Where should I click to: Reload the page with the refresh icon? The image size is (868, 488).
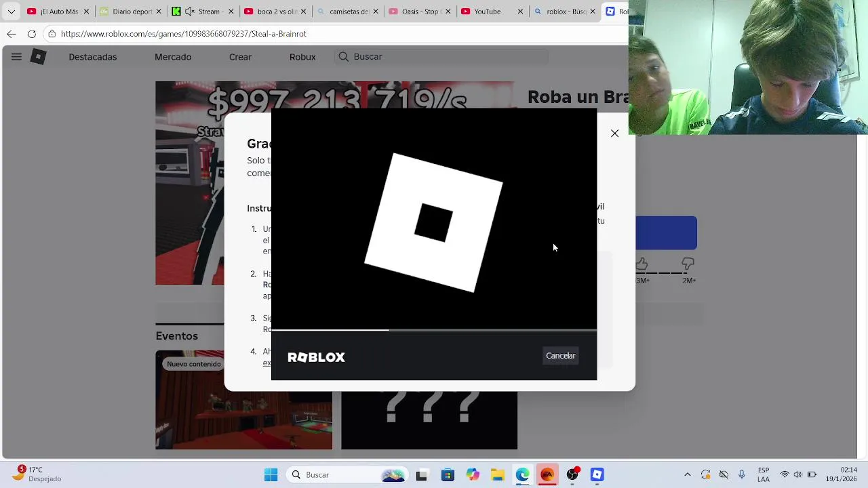32,34
